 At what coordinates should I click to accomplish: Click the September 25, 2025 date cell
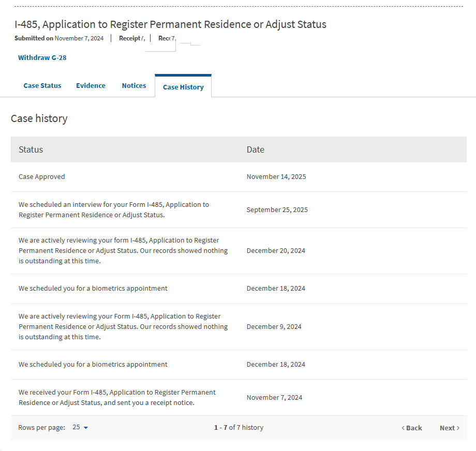277,210
